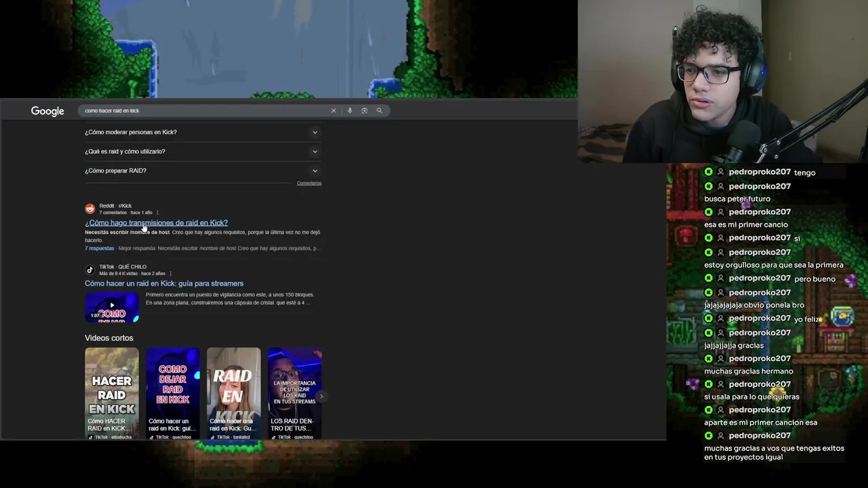Open 'HACER RAID EN KICK' short video

(x=112, y=394)
